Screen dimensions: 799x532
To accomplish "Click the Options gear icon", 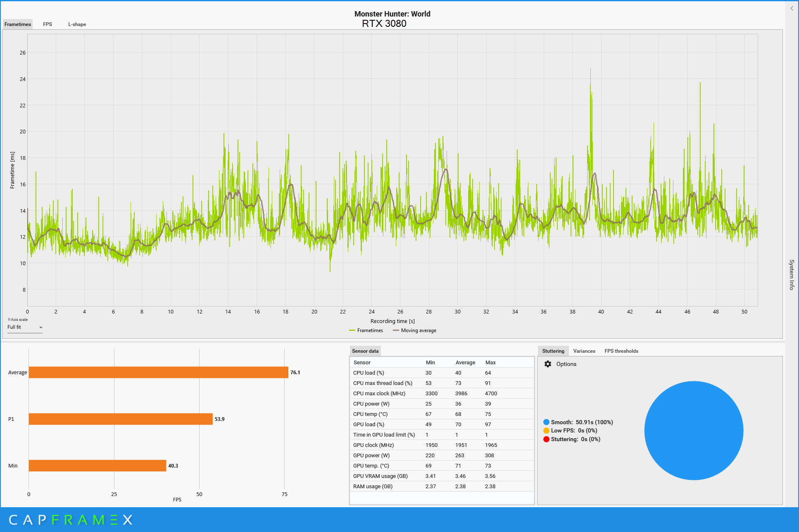I will pos(548,364).
